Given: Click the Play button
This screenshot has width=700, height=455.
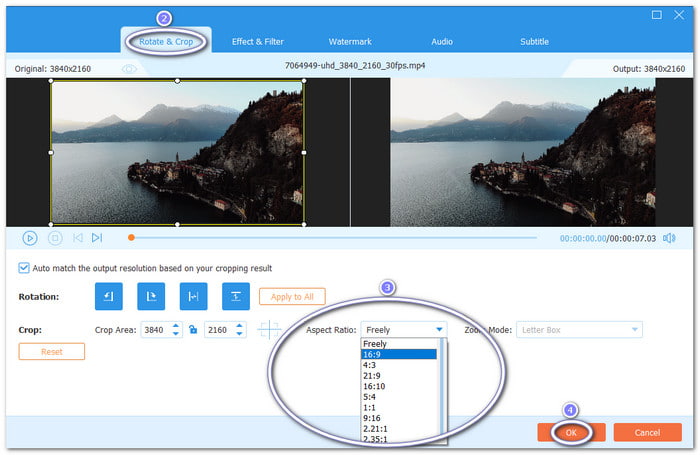Looking at the screenshot, I should coord(30,238).
